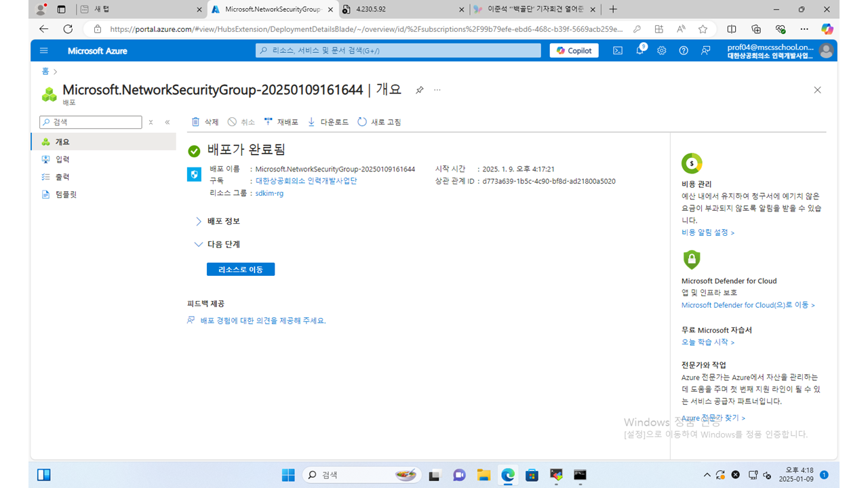Add page to favorites with star icon
This screenshot has width=868, height=488.
pyautogui.click(x=703, y=29)
